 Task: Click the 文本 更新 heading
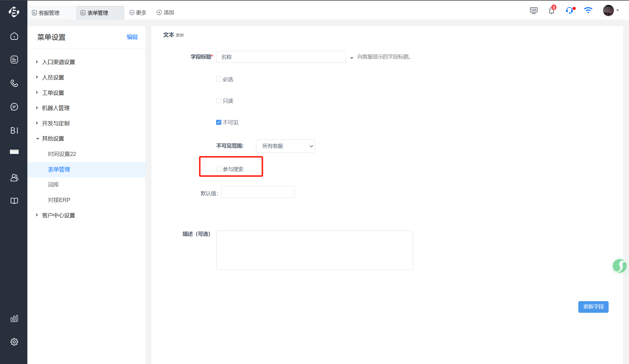(174, 35)
